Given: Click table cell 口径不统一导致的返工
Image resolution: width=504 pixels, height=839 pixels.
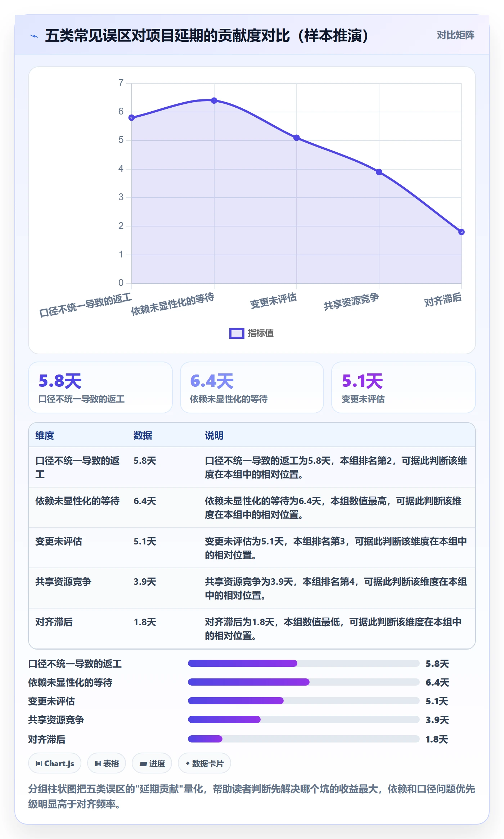Looking at the screenshot, I should [x=77, y=467].
